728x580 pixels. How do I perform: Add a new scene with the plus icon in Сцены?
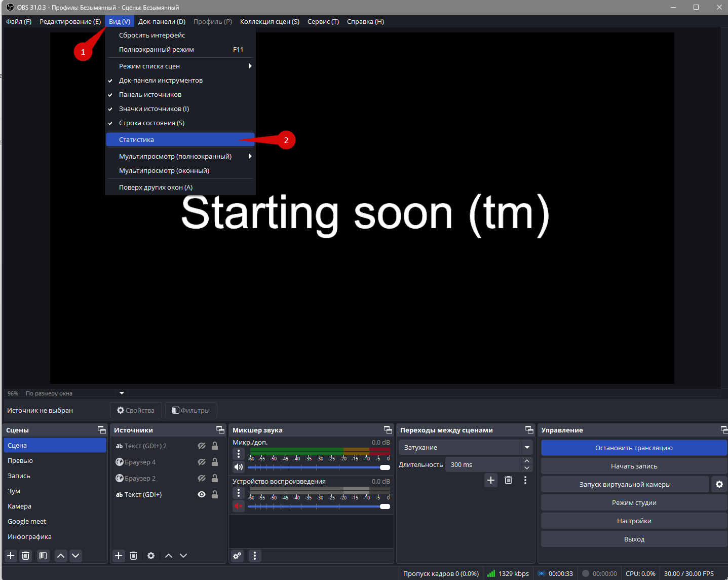[11, 556]
